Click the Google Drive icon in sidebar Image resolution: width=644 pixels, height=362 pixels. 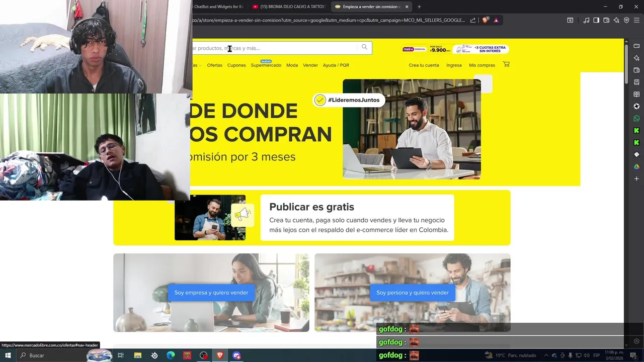click(x=636, y=166)
